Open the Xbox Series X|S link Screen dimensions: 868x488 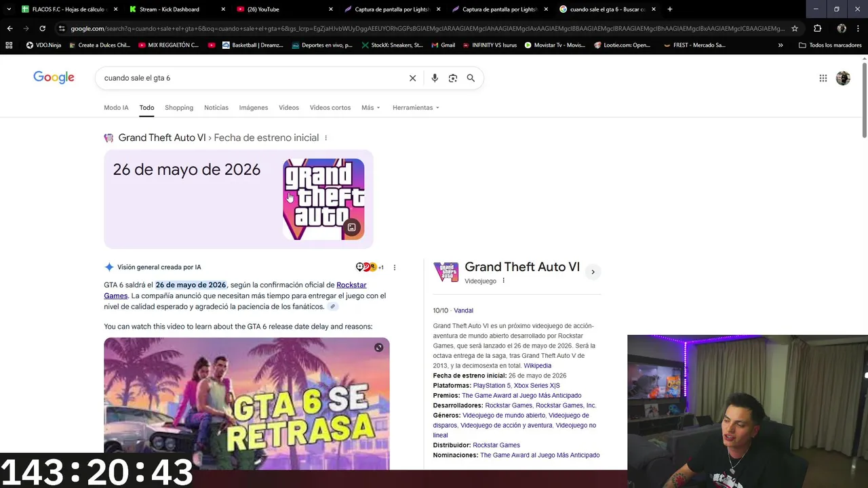(x=537, y=386)
